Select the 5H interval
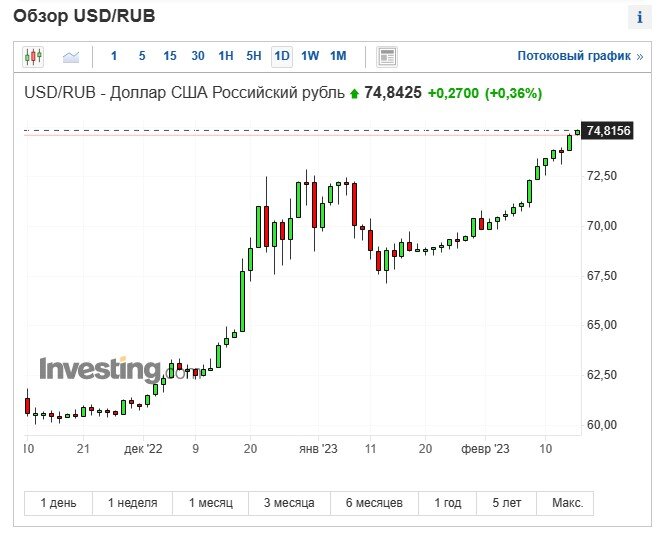Screen dimensions: 670x537 pos(253,56)
